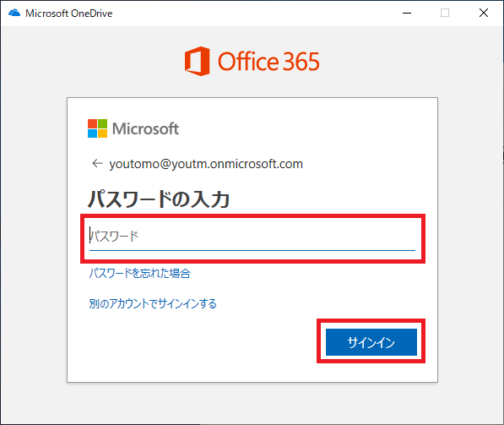This screenshot has width=504, height=425.
Task: Close the Microsoft OneDrive window
Action: click(484, 14)
